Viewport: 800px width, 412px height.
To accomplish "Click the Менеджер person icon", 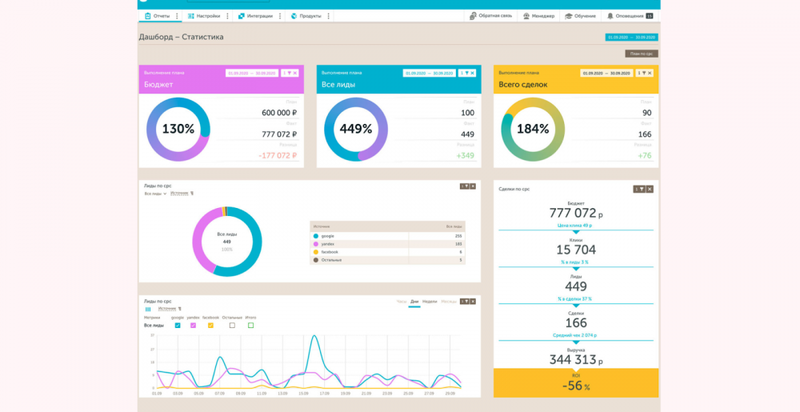I will click(x=526, y=16).
